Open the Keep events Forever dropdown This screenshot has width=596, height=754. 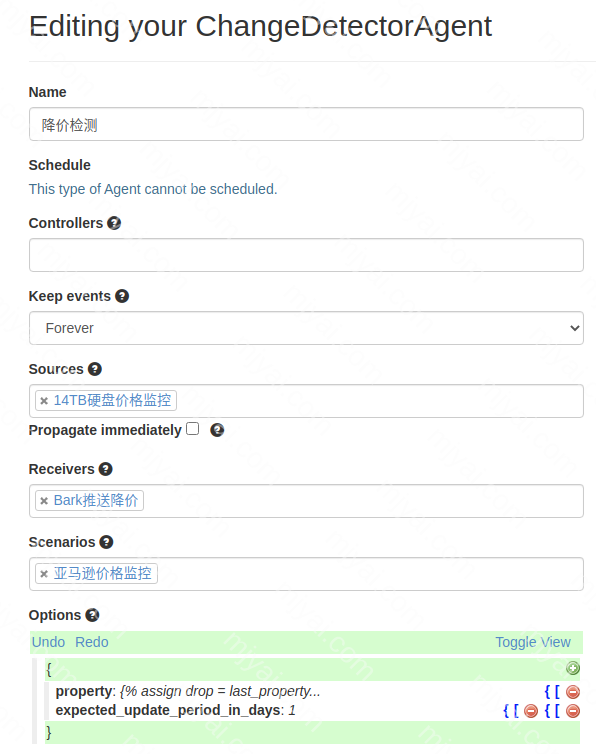306,328
